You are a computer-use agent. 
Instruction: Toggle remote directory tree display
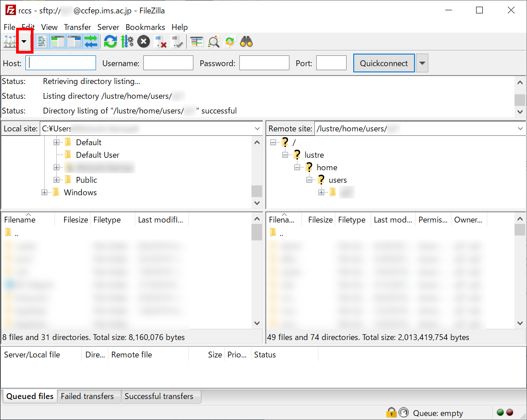[74, 42]
